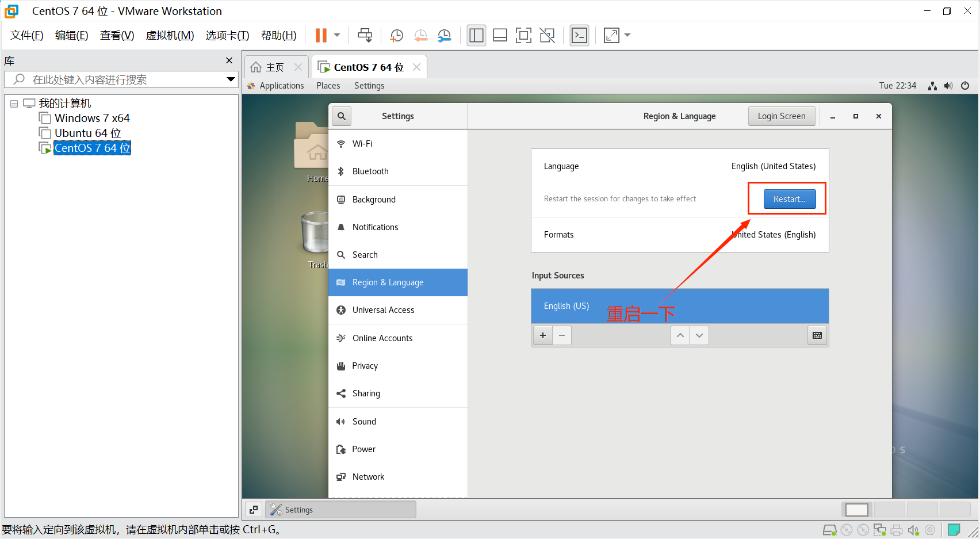Screen dimensions: 980x539
Task: Open Background settings
Action: click(x=398, y=200)
